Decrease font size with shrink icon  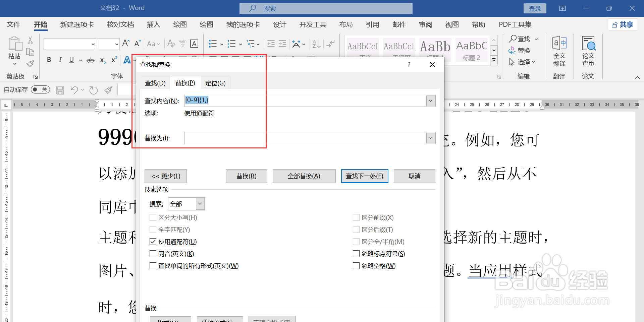pos(138,43)
